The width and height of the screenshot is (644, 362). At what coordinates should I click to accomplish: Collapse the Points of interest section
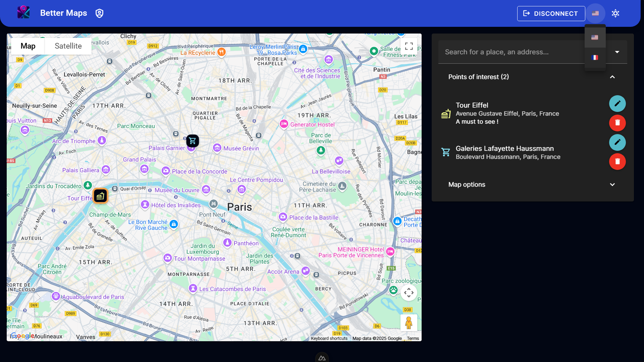(x=612, y=77)
